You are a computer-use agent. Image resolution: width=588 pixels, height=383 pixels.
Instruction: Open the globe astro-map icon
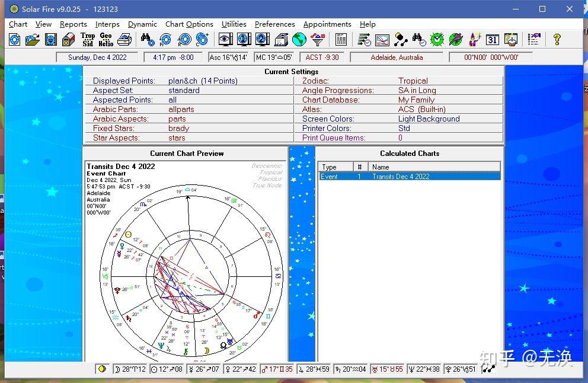tap(299, 39)
